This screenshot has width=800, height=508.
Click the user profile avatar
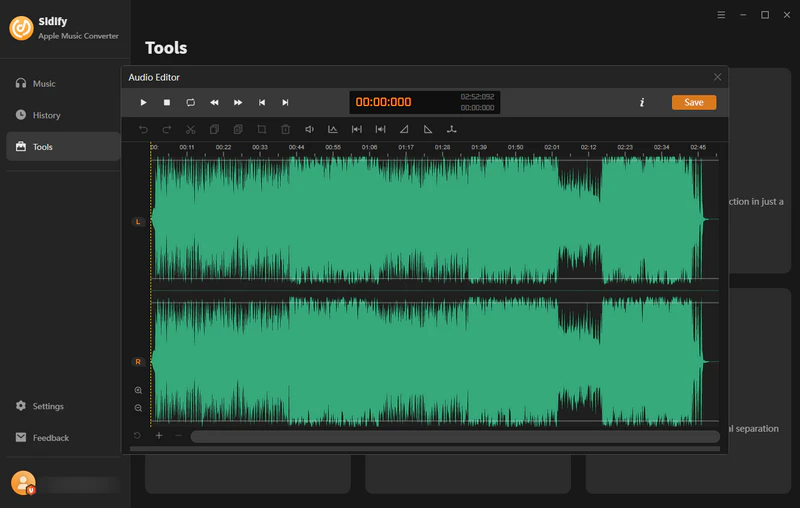[x=23, y=482]
